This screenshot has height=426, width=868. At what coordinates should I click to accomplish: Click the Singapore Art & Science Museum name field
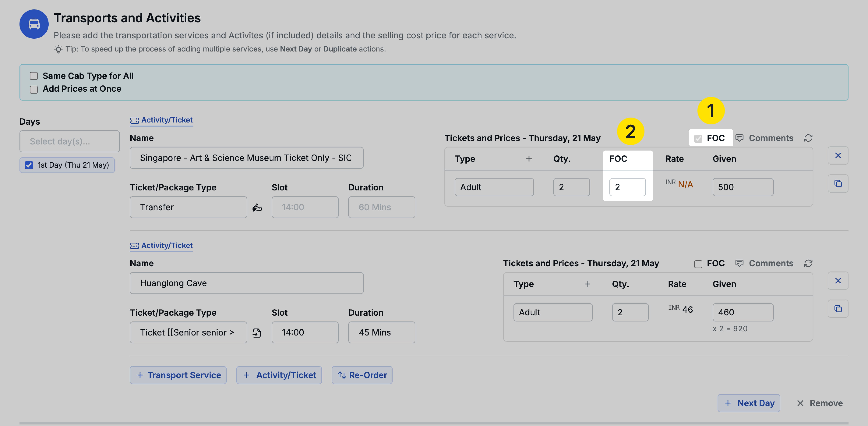(x=247, y=158)
